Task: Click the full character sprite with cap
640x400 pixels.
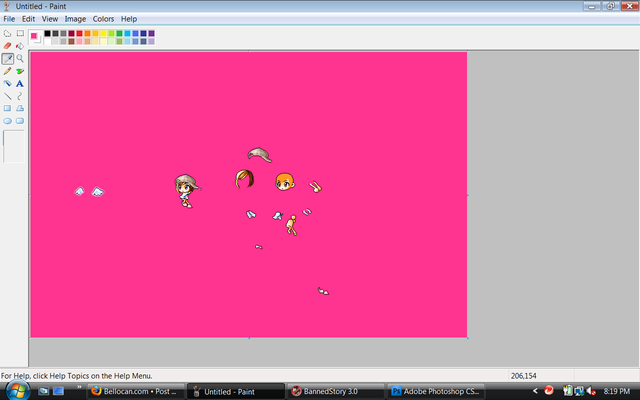Action: 187,191
